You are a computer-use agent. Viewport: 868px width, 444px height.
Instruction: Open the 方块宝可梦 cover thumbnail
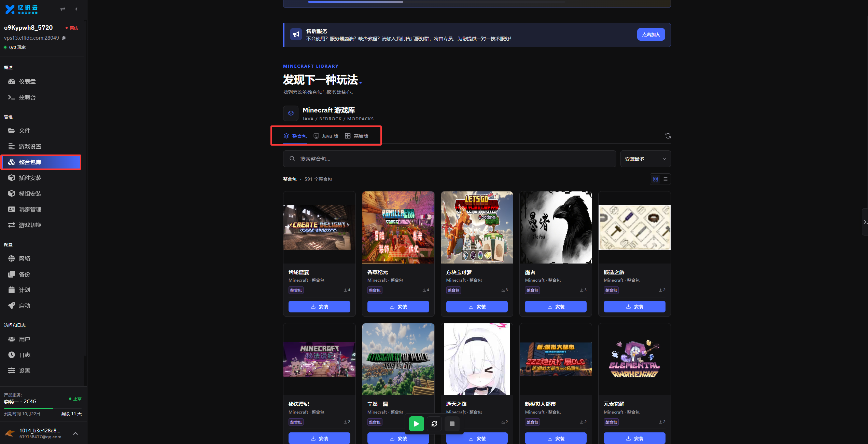coord(477,227)
